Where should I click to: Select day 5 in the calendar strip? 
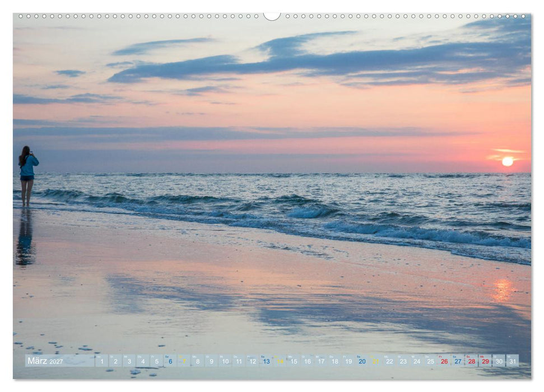pos(156,361)
